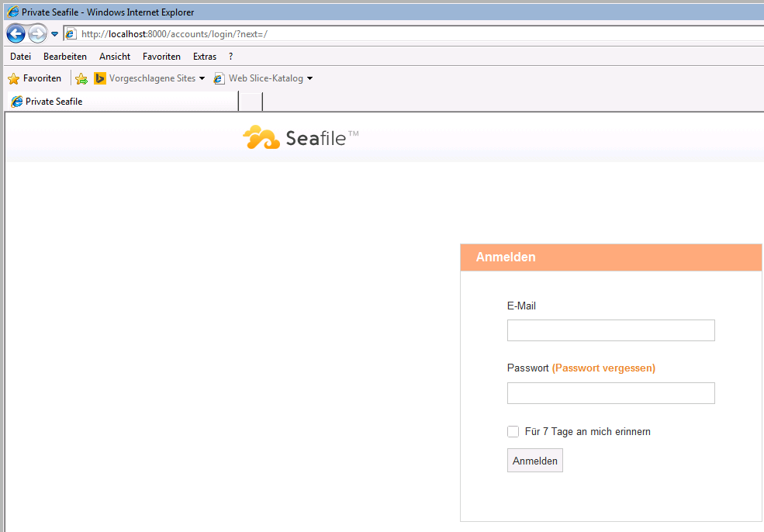Click the Bing icon beside Vorgeschlagene Sites
The image size is (764, 532).
[x=100, y=78]
